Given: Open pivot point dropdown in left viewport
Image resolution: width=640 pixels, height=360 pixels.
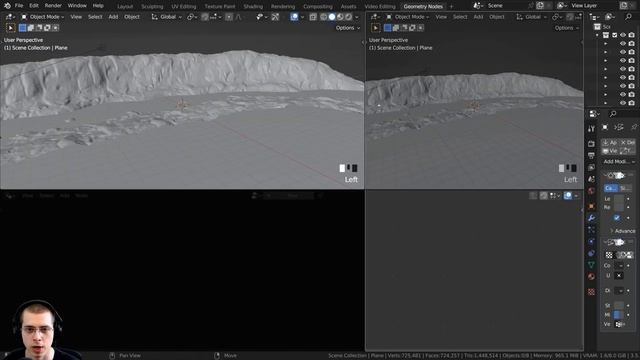Looking at the screenshot, I should click(x=192, y=17).
